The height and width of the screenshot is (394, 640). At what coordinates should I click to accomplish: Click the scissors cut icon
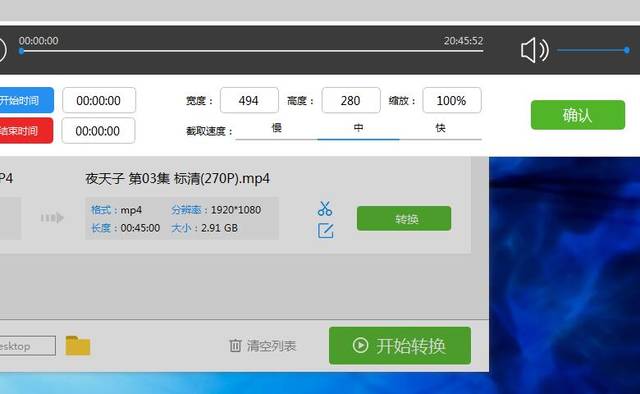tap(325, 208)
